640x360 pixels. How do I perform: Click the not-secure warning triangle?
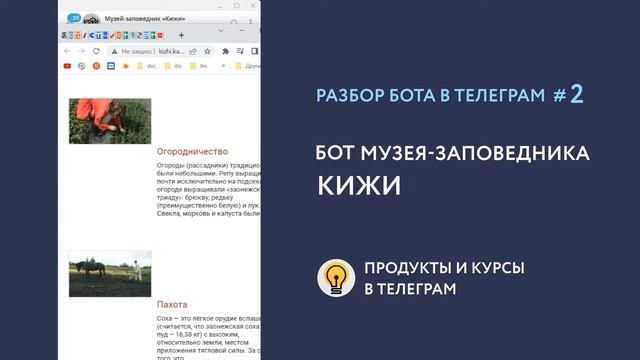pyautogui.click(x=115, y=51)
